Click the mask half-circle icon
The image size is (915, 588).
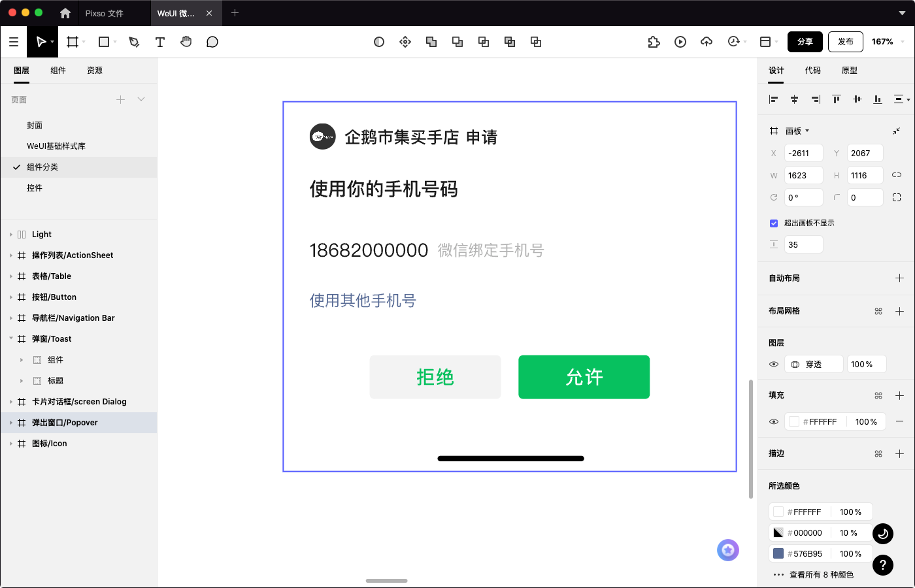click(379, 42)
